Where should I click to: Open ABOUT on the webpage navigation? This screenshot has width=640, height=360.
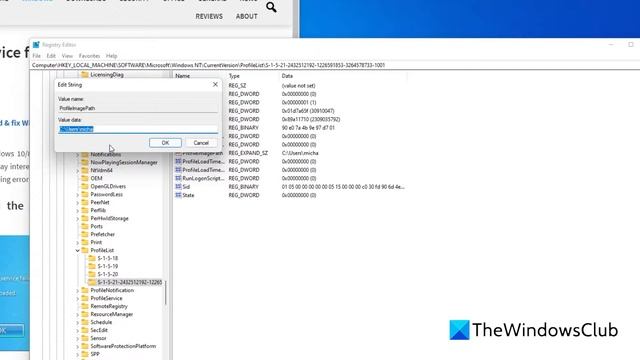click(247, 16)
